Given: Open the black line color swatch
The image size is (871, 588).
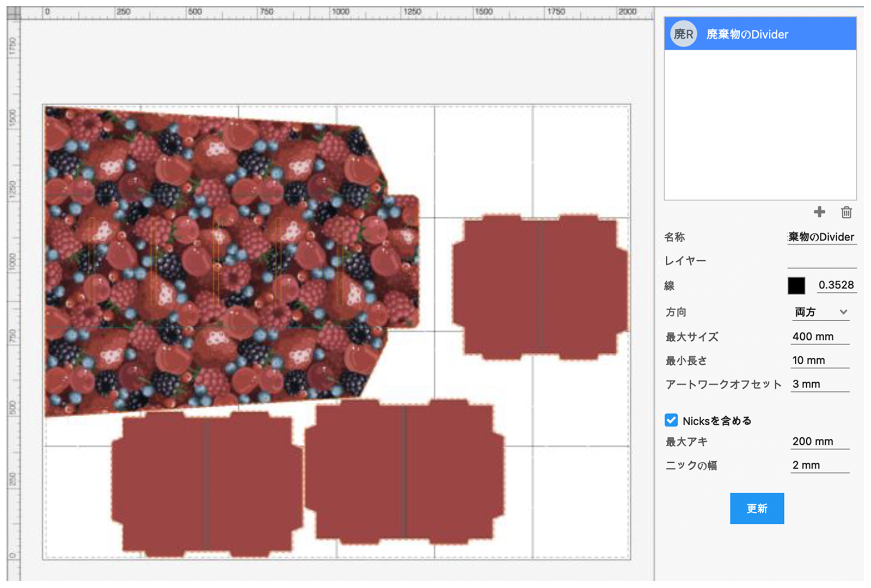Looking at the screenshot, I should (x=796, y=285).
